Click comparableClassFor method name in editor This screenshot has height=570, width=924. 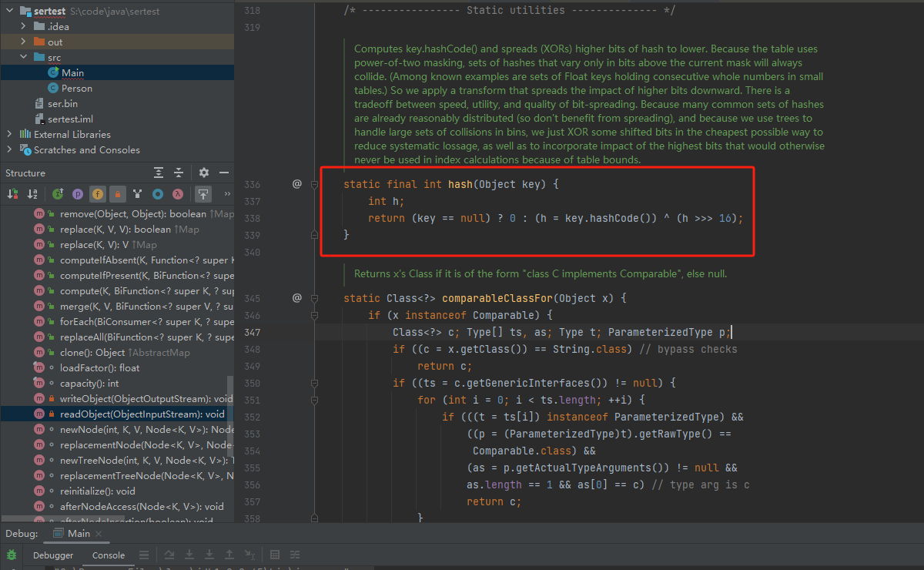pyautogui.click(x=497, y=298)
